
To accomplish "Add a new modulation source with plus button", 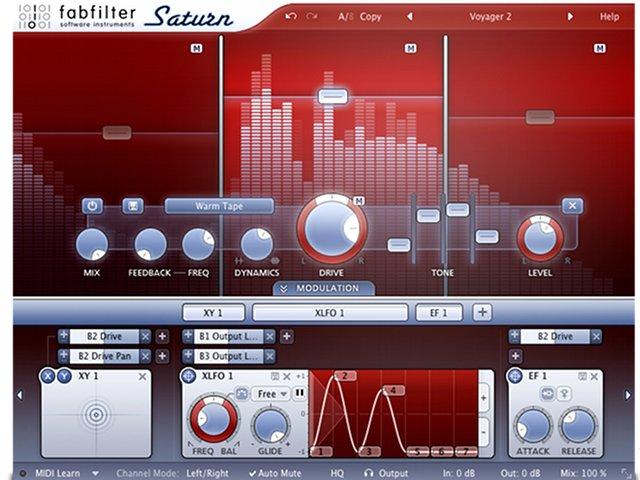I will 483,312.
